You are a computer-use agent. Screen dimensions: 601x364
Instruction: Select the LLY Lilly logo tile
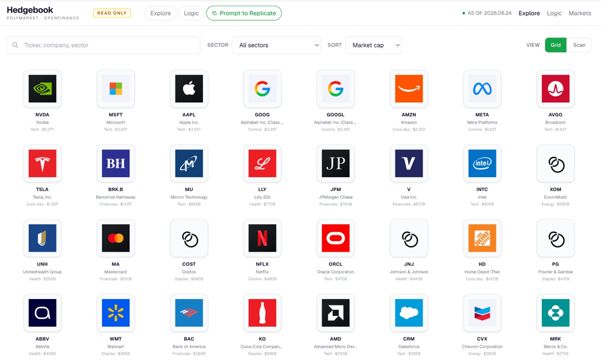click(262, 163)
